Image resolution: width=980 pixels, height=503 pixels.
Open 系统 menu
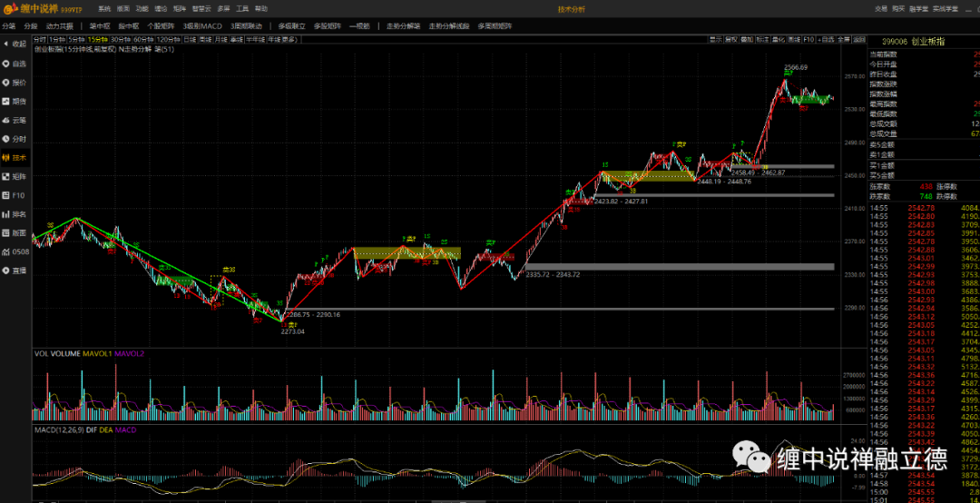tap(104, 9)
